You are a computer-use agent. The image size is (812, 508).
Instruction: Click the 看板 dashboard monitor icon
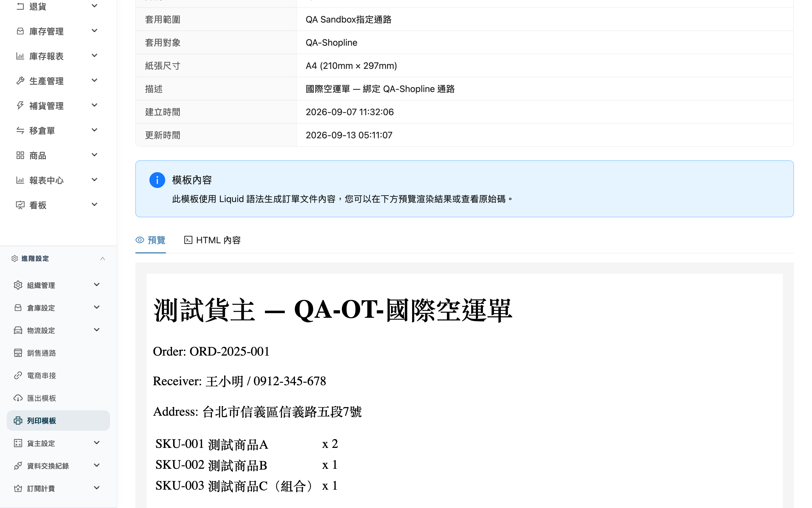(x=20, y=205)
